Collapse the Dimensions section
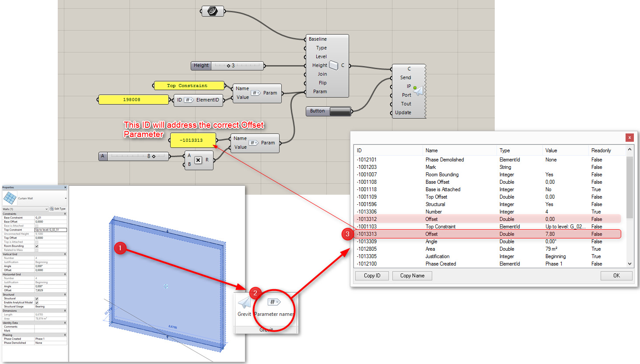Viewport: 640px width, 364px height. (x=65, y=311)
